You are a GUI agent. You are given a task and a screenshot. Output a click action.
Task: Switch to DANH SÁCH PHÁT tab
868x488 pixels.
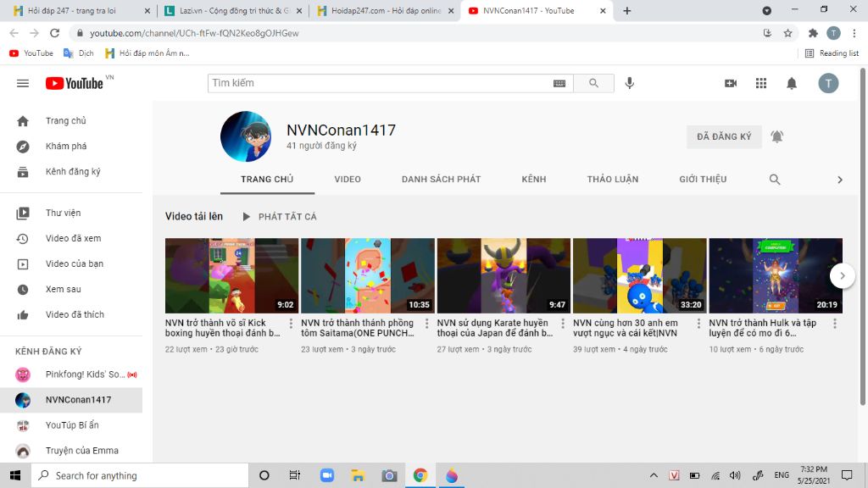441,180
